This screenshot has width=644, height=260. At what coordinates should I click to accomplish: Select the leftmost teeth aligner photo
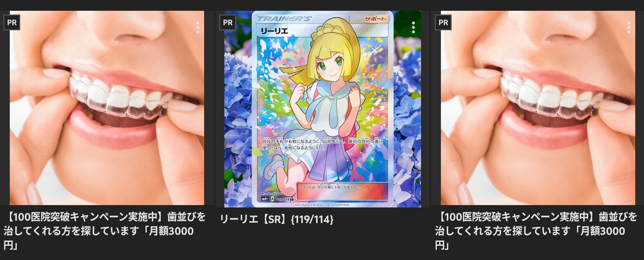[107, 108]
